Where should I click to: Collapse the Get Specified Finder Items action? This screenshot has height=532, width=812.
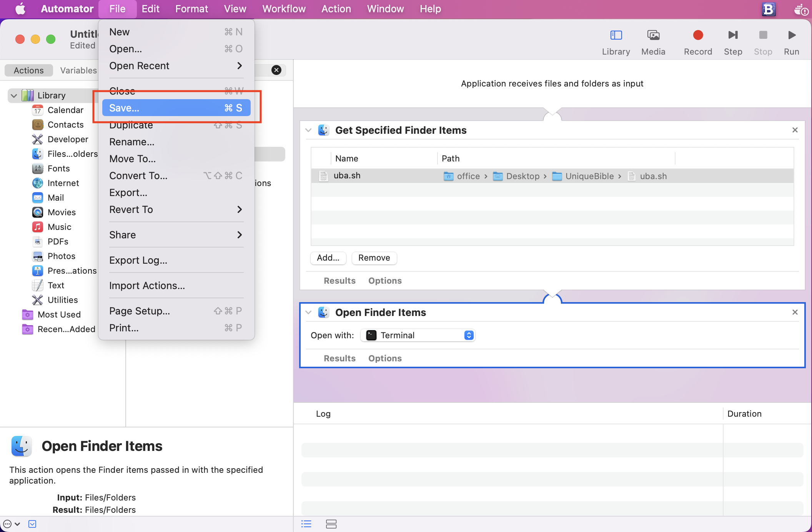pyautogui.click(x=308, y=130)
